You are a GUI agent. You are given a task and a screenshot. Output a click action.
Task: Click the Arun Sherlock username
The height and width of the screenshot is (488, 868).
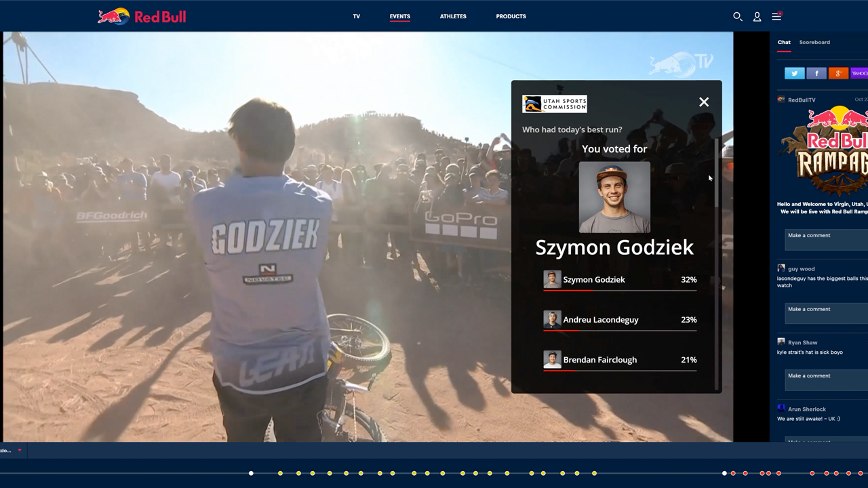point(807,409)
